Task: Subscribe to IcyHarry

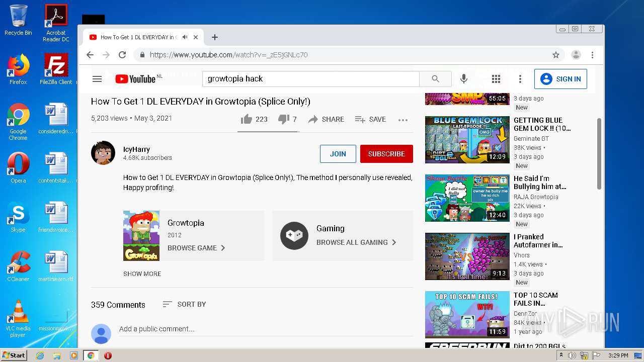Action: pyautogui.click(x=386, y=154)
